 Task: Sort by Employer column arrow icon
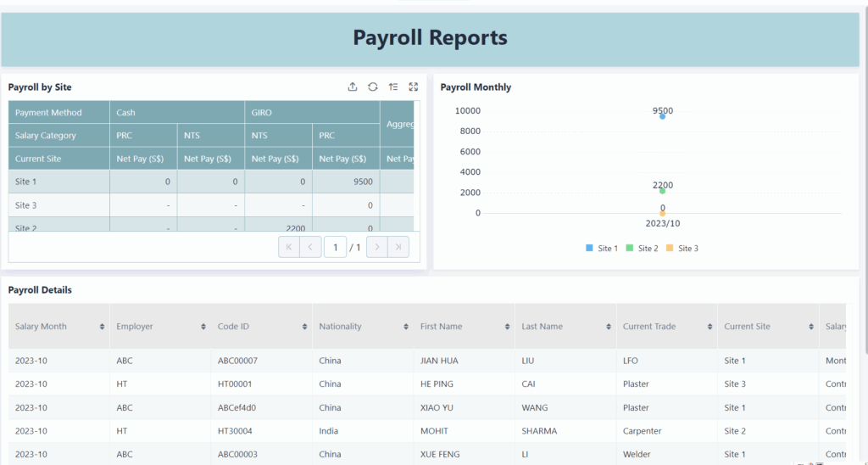[203, 327]
